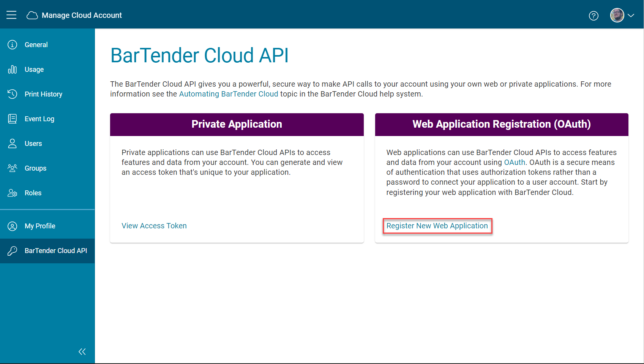Click View Access Token link
This screenshot has width=644, height=364.
[154, 226]
